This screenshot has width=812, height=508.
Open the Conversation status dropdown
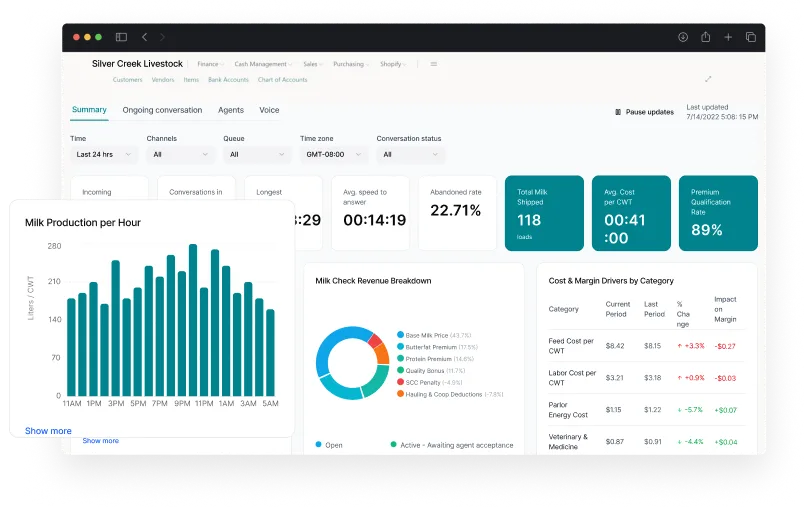tap(410, 155)
